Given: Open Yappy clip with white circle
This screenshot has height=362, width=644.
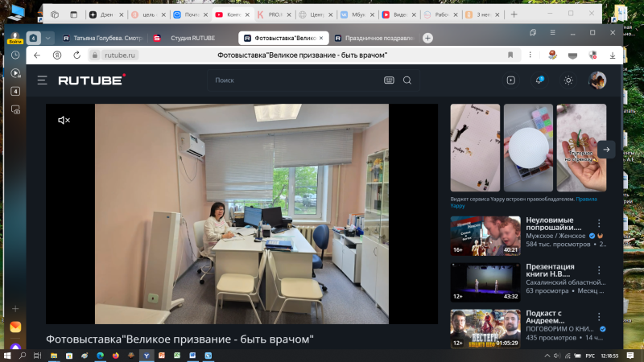Looking at the screenshot, I should pos(528,148).
